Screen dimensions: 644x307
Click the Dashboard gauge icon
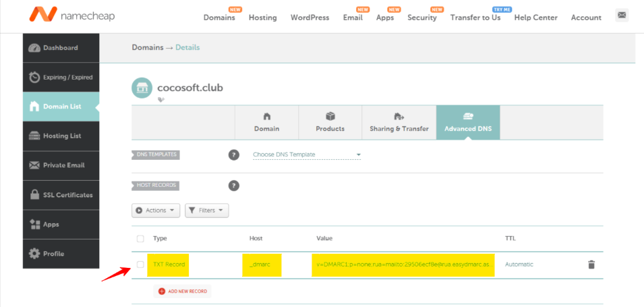tap(34, 48)
